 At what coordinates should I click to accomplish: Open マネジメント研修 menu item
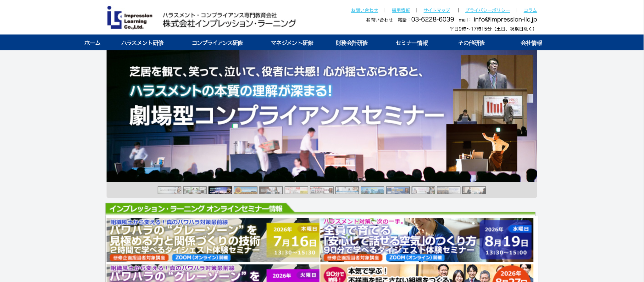[x=292, y=43]
